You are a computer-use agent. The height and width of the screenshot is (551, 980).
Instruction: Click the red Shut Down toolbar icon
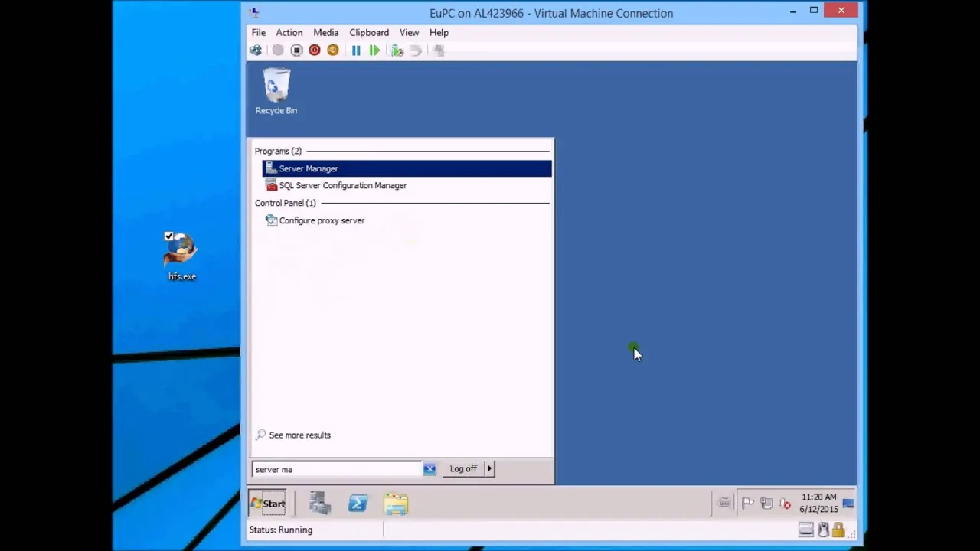tap(315, 51)
